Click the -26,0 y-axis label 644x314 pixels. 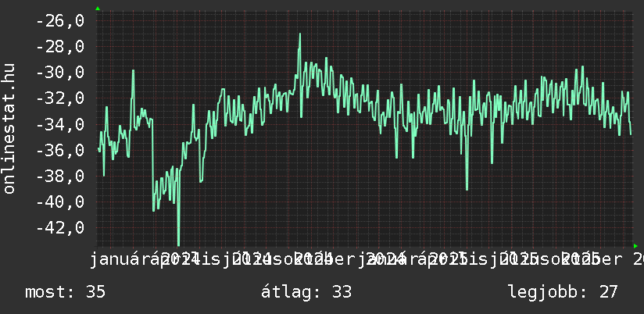point(60,21)
